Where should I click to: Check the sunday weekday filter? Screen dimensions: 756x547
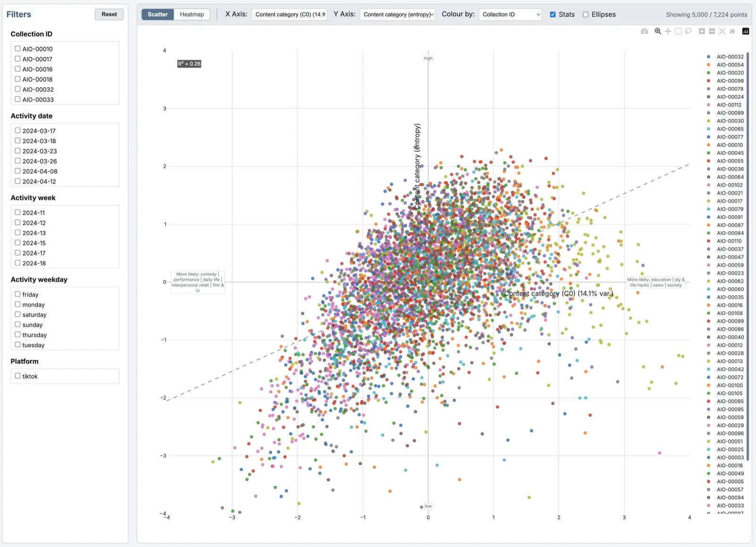click(17, 324)
